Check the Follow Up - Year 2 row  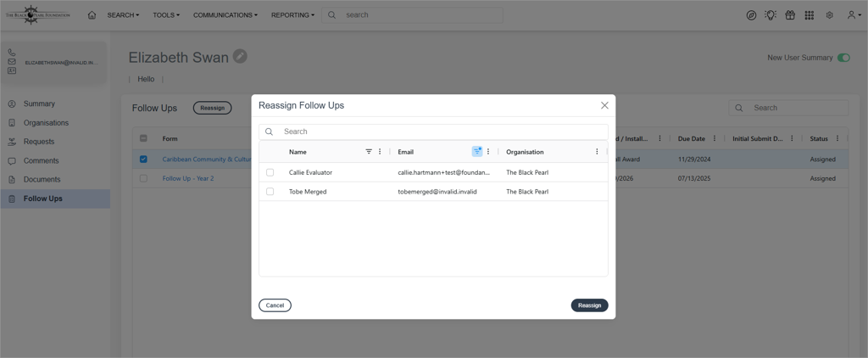[x=143, y=178]
